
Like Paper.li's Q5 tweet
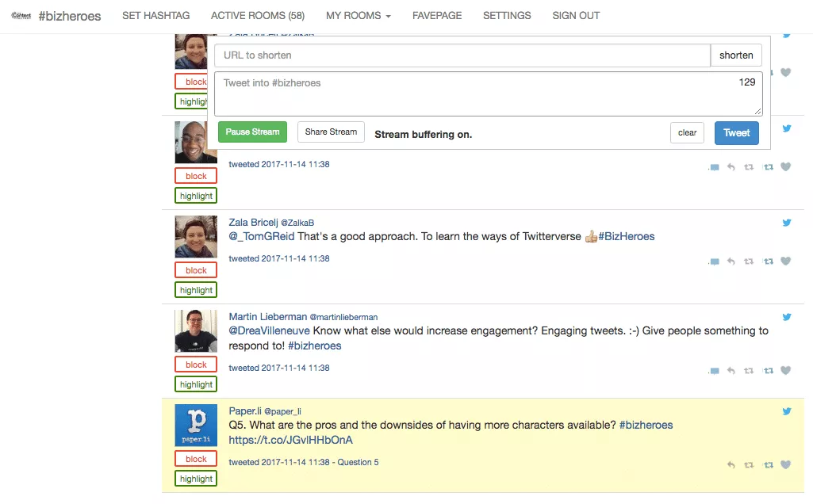(x=786, y=465)
